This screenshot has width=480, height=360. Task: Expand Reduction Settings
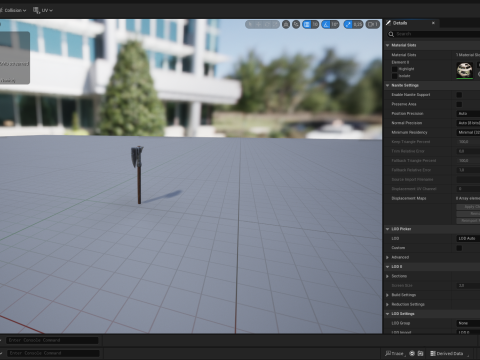(388, 304)
